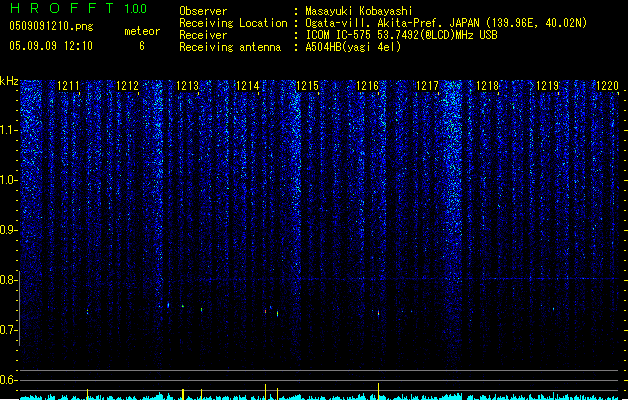Click the antenna value A504HB(yagi 4el)
629x400 pixels.
click(x=353, y=47)
